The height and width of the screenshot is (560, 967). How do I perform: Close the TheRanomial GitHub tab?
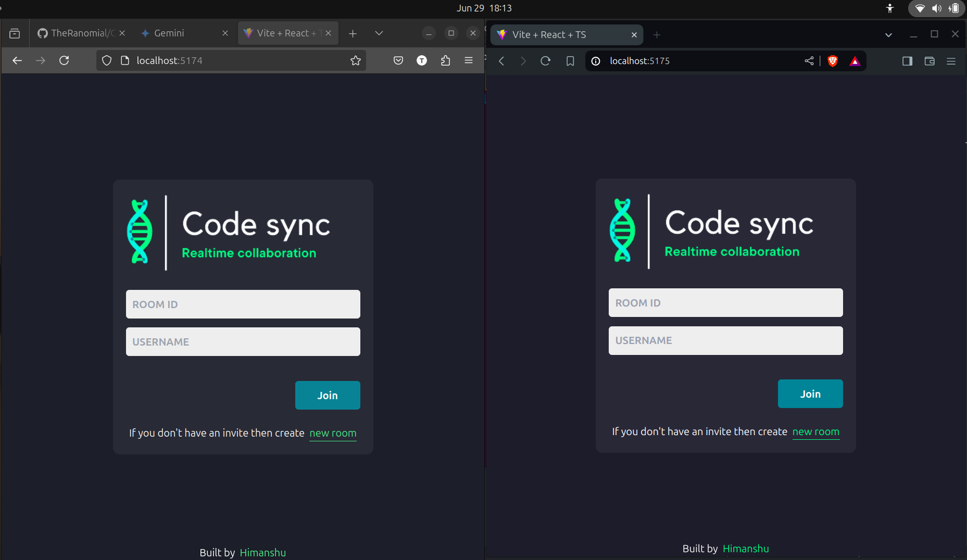point(122,33)
